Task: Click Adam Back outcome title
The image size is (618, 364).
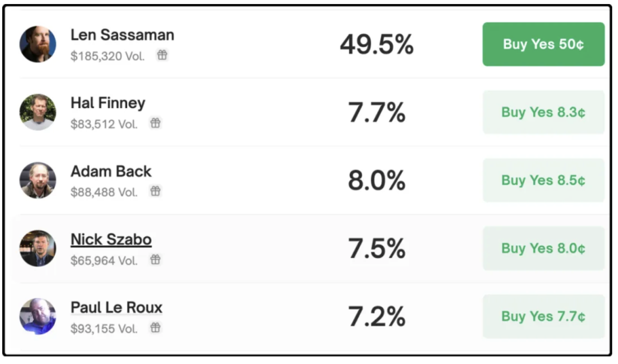Action: point(111,171)
